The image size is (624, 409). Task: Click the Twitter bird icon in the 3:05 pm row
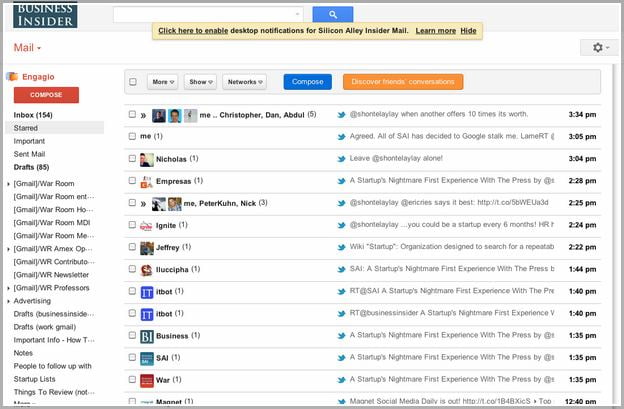click(x=341, y=137)
